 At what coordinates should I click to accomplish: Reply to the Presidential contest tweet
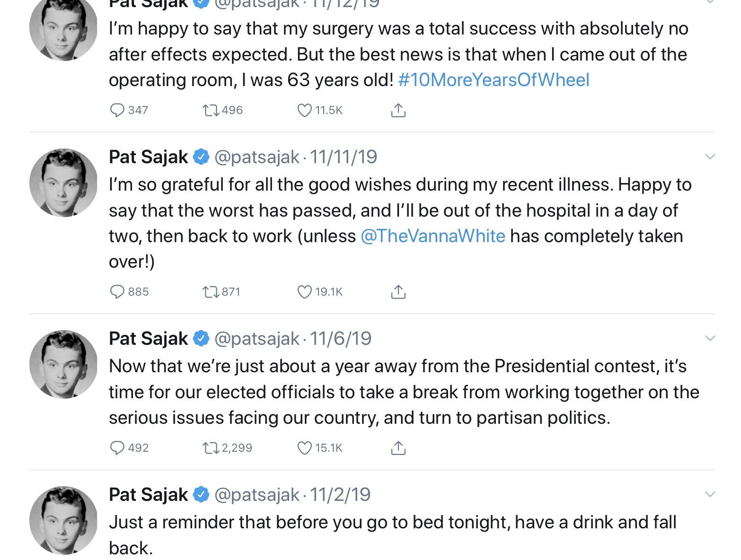(117, 448)
